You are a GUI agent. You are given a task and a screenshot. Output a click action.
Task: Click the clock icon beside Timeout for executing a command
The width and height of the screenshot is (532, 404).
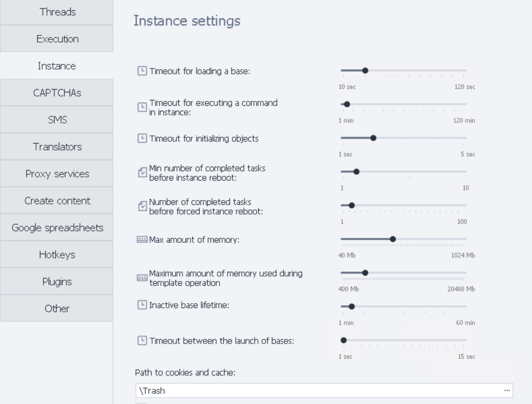click(x=142, y=107)
